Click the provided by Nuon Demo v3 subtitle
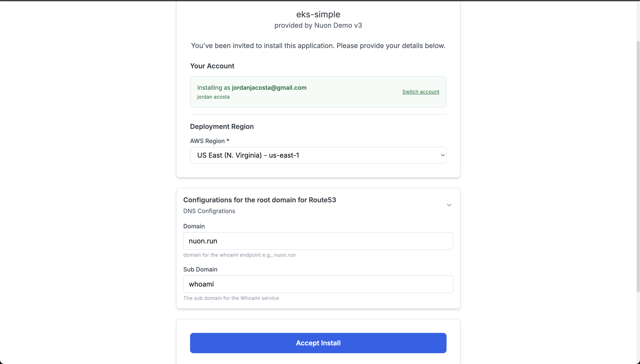Image resolution: width=640 pixels, height=364 pixels. tap(318, 25)
